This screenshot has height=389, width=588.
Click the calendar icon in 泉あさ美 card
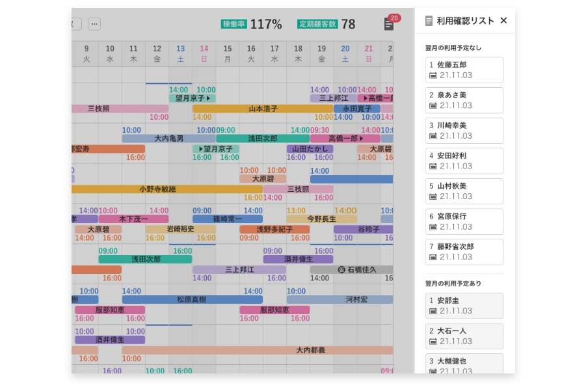[433, 106]
